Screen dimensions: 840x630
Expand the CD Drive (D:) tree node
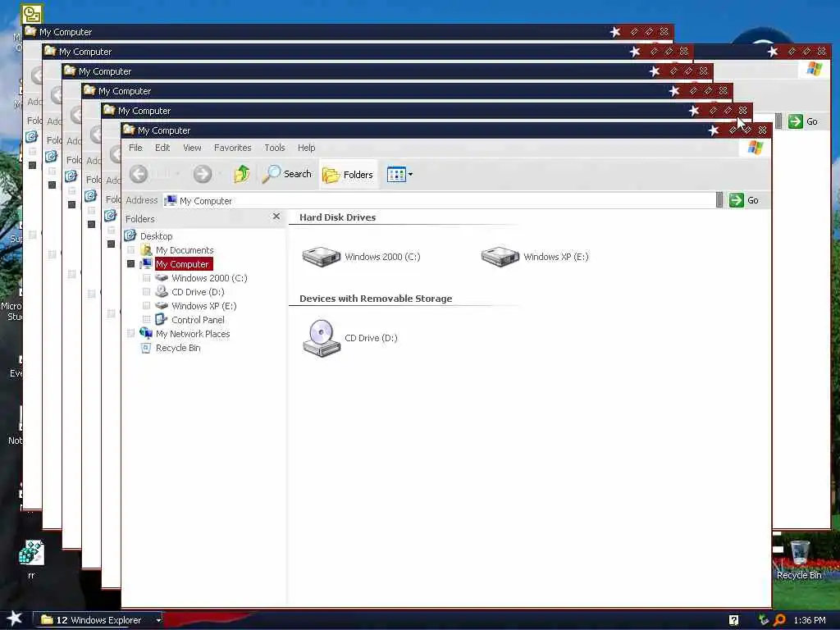(146, 291)
